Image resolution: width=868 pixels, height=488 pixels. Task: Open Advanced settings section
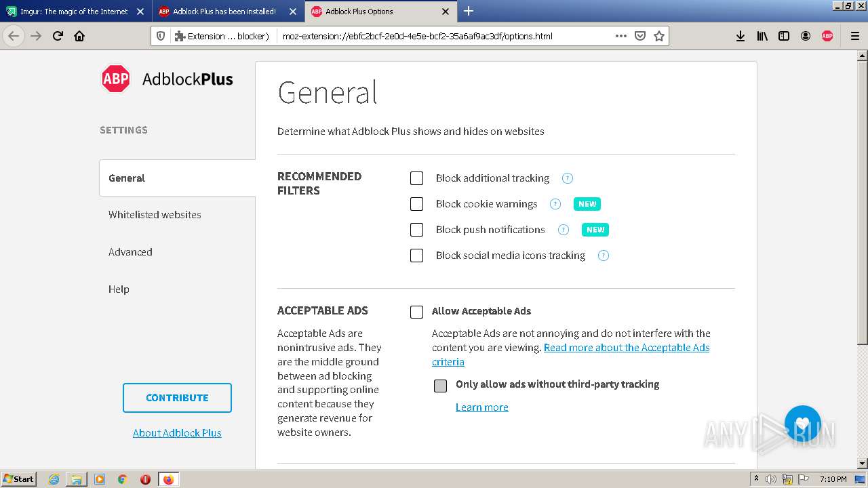(130, 252)
